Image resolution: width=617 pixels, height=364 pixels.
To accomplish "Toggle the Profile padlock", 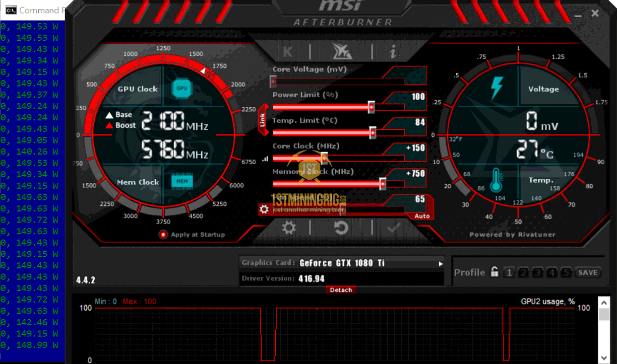I will (x=495, y=272).
